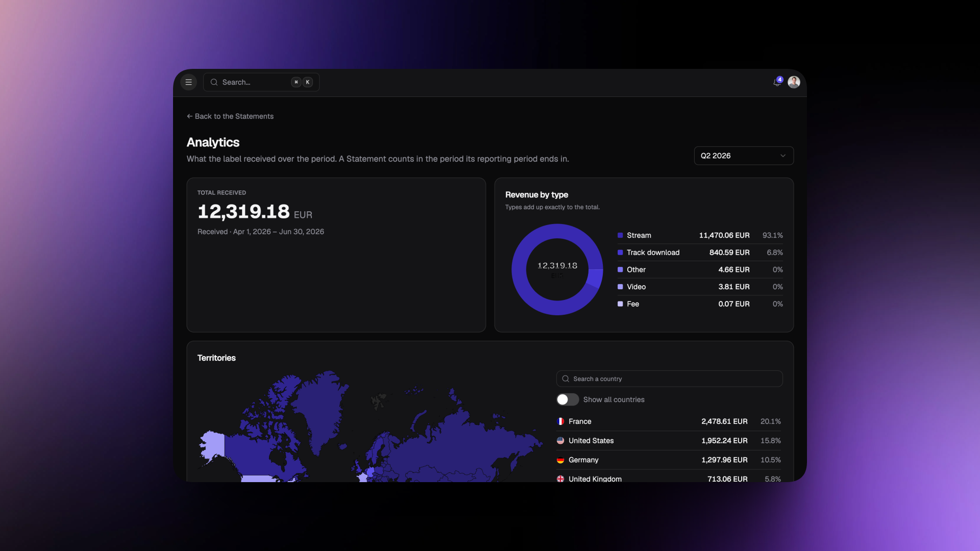The width and height of the screenshot is (980, 551).
Task: Click the 840.59 EUR value
Action: coord(729,253)
